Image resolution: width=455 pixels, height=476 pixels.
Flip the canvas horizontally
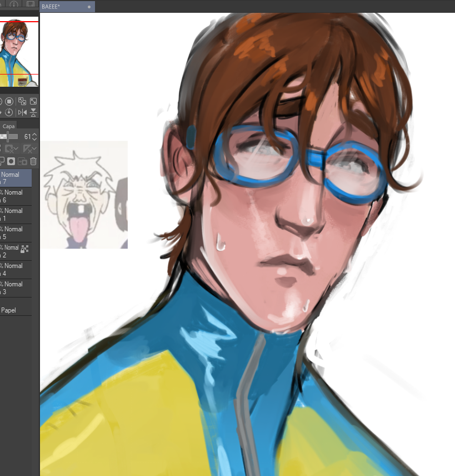coord(22,112)
